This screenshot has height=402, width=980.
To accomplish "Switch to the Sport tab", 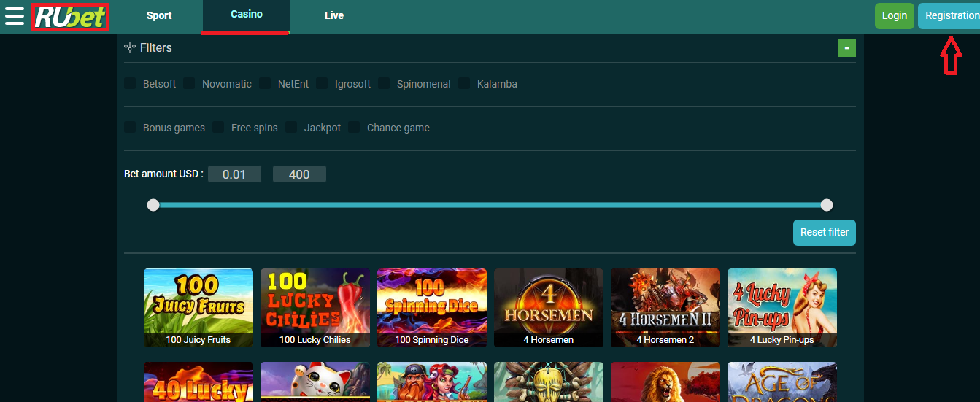I will tap(159, 15).
